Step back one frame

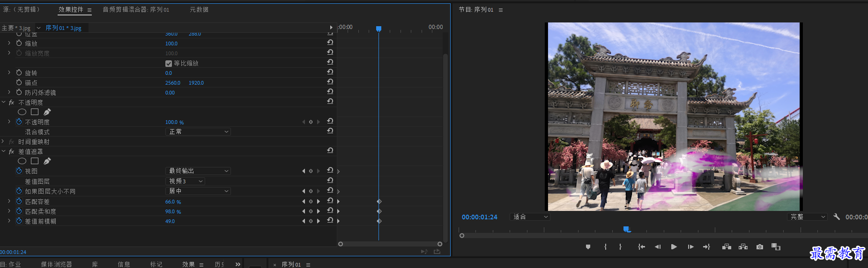click(x=658, y=247)
